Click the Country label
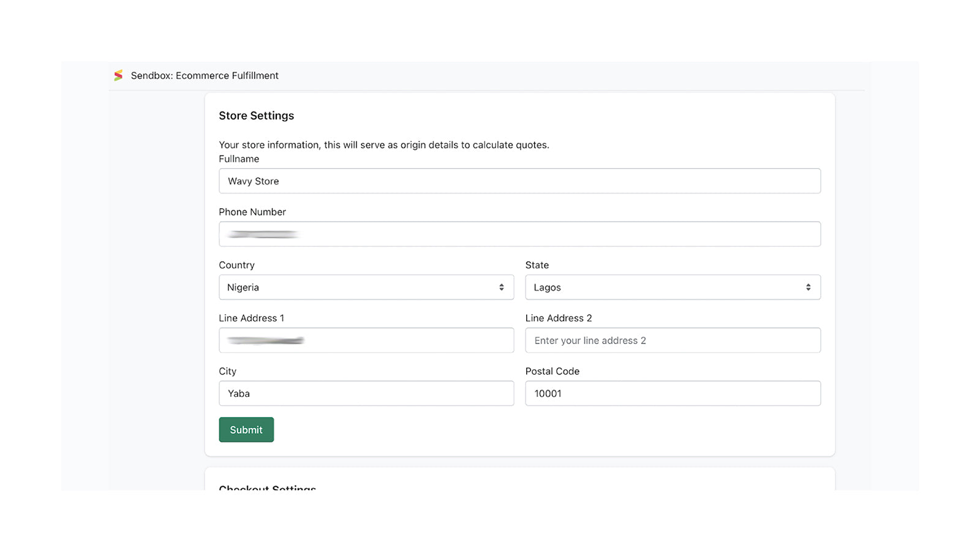This screenshot has height=551, width=980. (236, 265)
